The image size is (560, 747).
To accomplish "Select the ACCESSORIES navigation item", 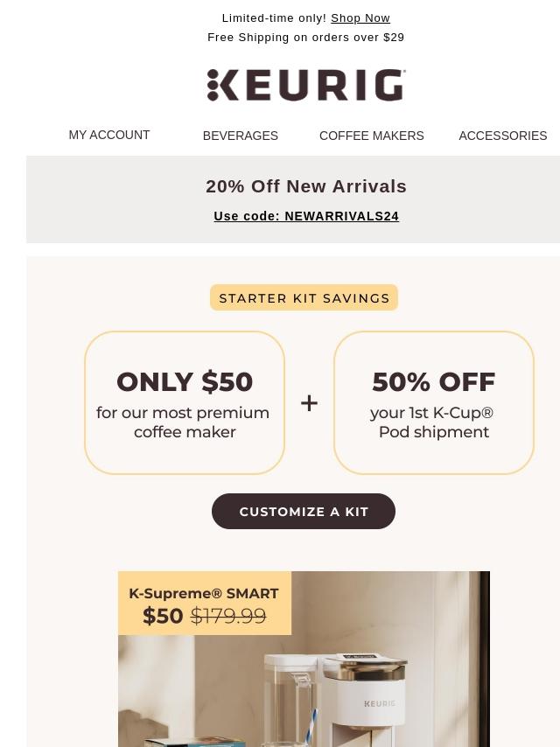I will [x=503, y=136].
